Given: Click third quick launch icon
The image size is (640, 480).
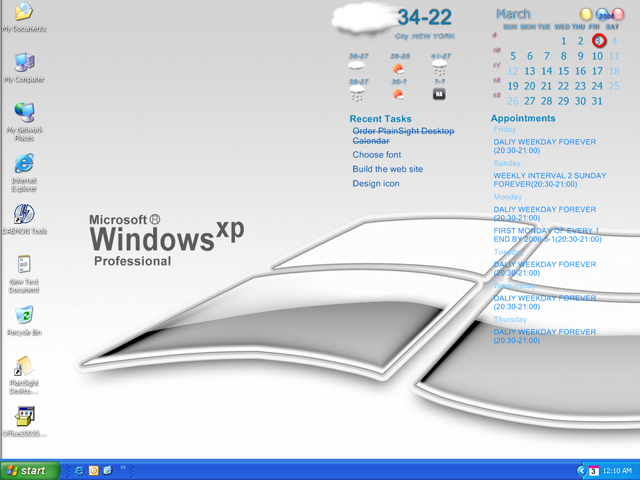Looking at the screenshot, I should click(108, 471).
